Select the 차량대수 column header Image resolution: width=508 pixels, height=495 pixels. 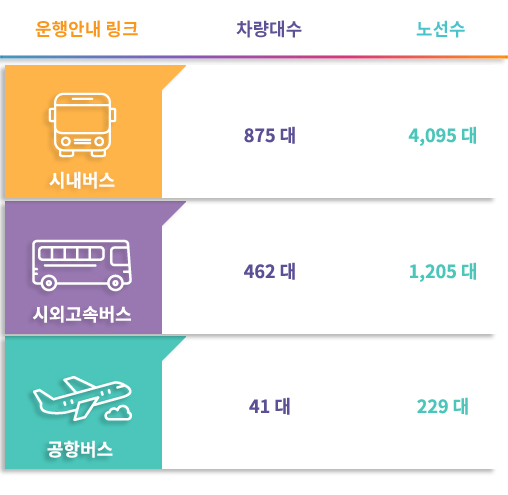269,29
